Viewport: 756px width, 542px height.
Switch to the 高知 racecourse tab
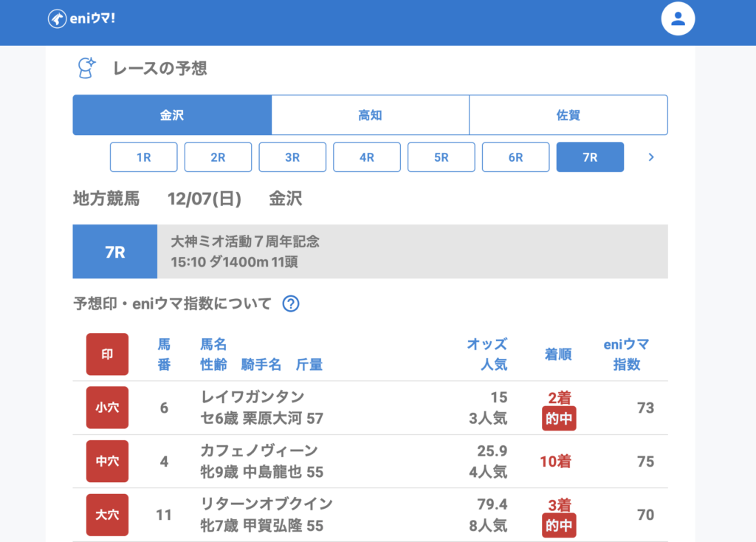click(x=370, y=115)
